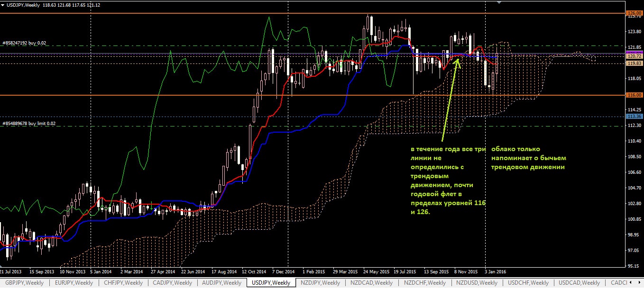Click the 100.85 value on the price scale

[634, 219]
